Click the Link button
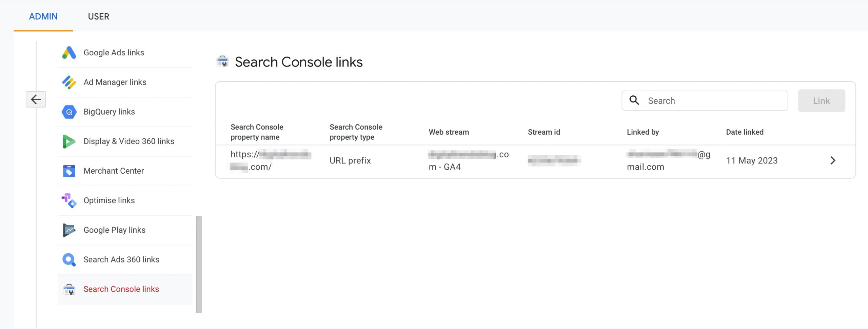868x329 pixels. click(x=822, y=100)
